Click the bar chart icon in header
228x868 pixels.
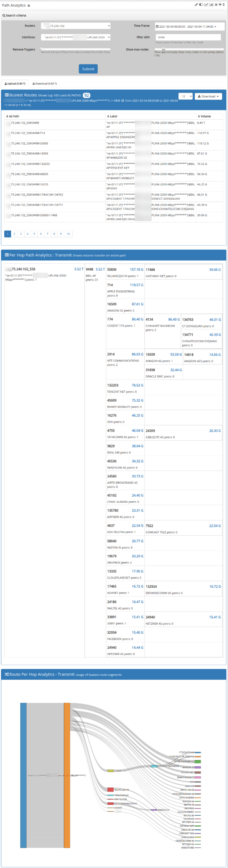(211, 5)
